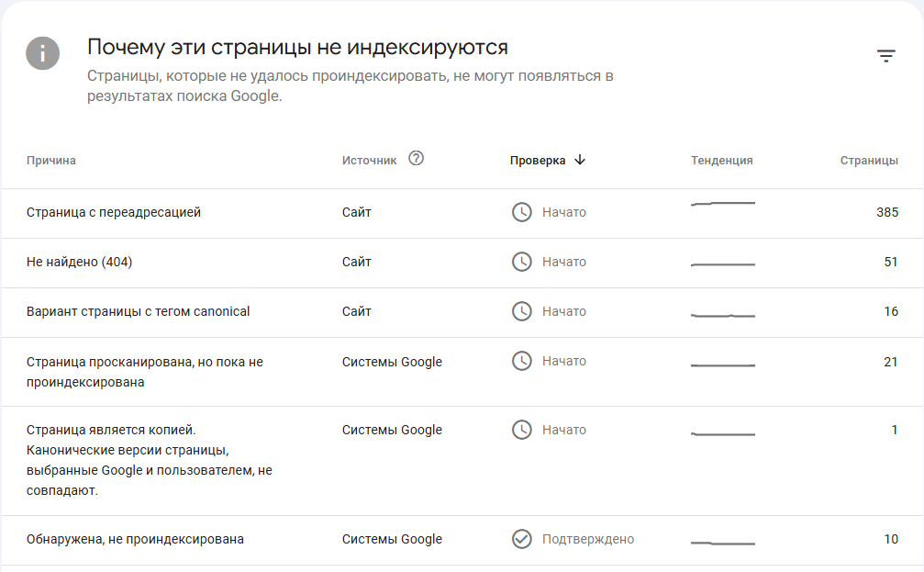Screen dimensions: 924x572
Task: Click the gray info icon beside the heading
Action: tap(42, 53)
